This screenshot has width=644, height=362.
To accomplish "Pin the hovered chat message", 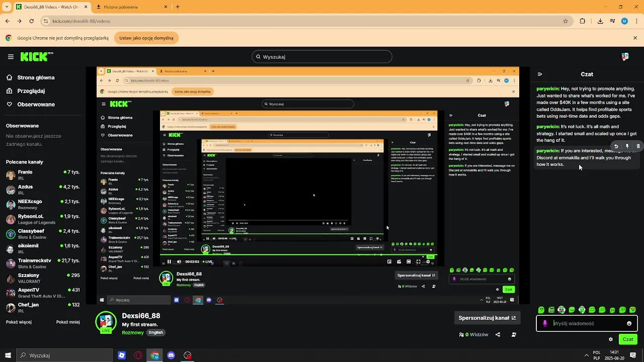I will (627, 146).
